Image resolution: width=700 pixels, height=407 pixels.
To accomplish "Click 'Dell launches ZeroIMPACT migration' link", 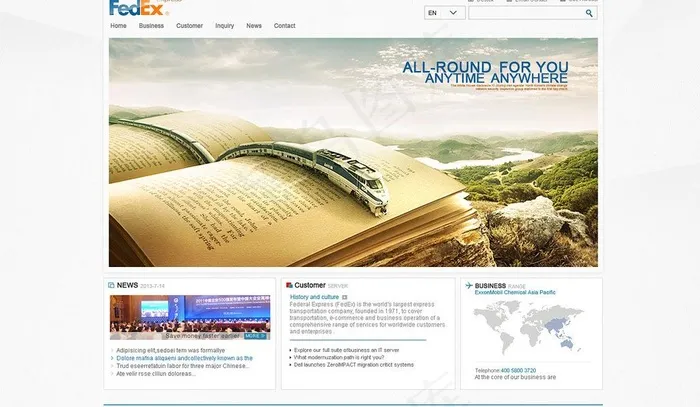I will click(x=353, y=365).
